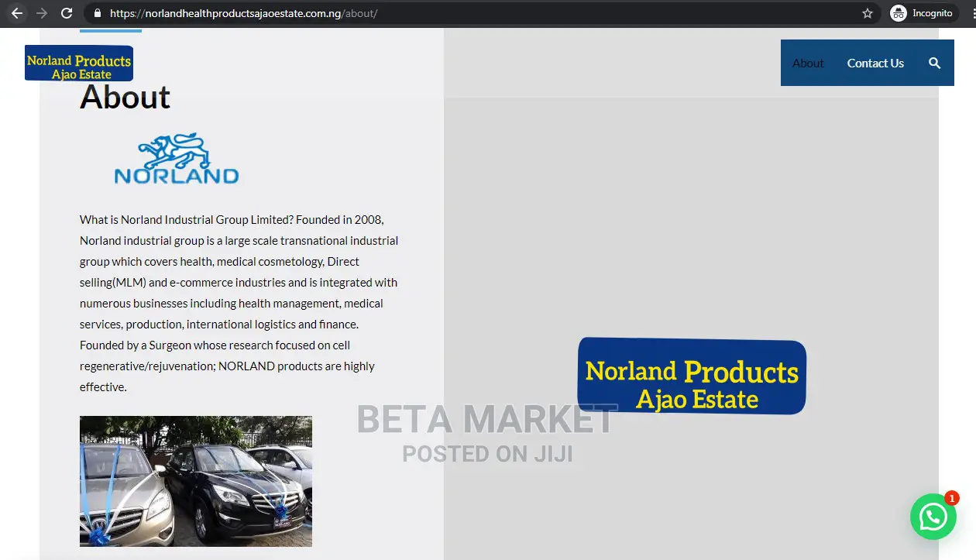Click the browser forward arrow
Image resolution: width=976 pixels, height=560 pixels.
(42, 13)
